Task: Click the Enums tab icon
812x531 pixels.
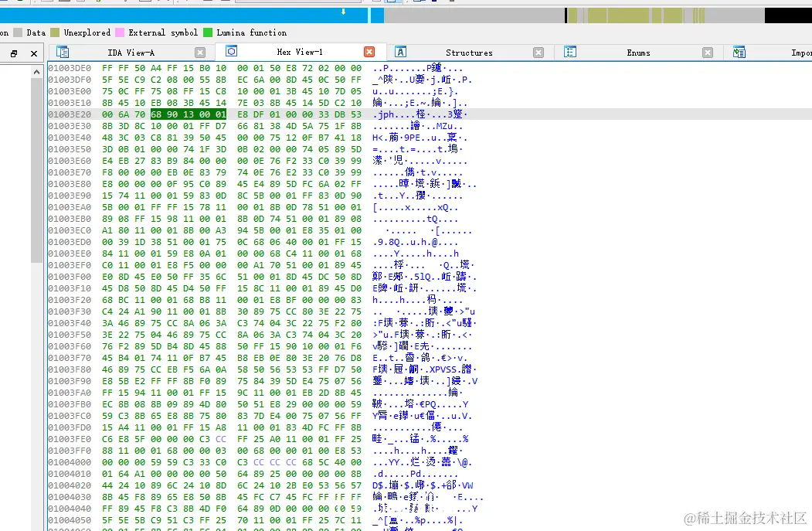Action: coord(570,52)
